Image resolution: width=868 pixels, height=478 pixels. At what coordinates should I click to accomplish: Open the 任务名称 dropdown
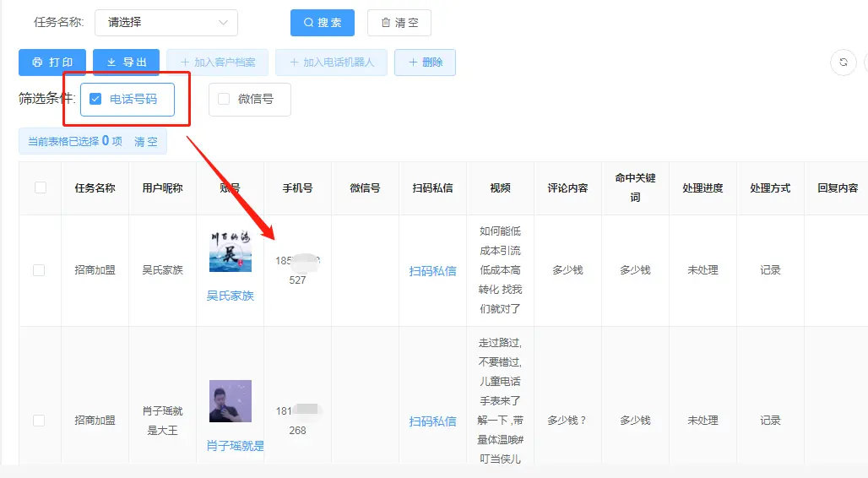click(x=166, y=23)
